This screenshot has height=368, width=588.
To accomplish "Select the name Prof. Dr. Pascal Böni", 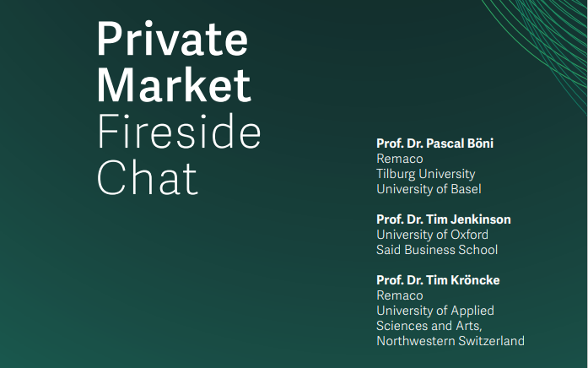I will [434, 143].
